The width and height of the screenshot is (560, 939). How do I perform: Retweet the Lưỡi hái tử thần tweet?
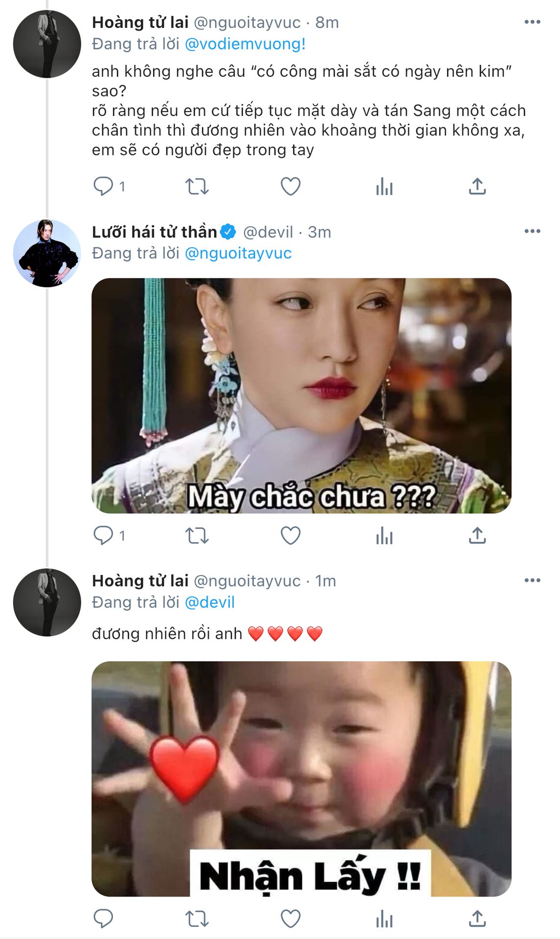(197, 536)
